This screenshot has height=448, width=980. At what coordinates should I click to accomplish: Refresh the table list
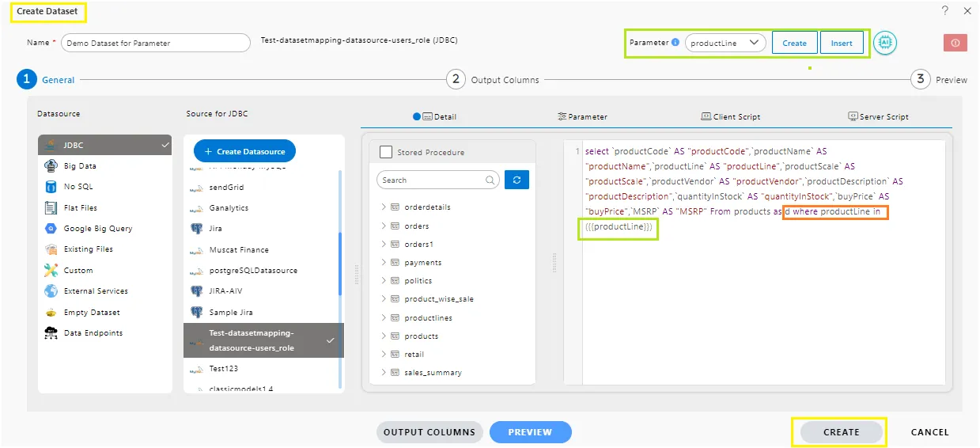click(516, 180)
